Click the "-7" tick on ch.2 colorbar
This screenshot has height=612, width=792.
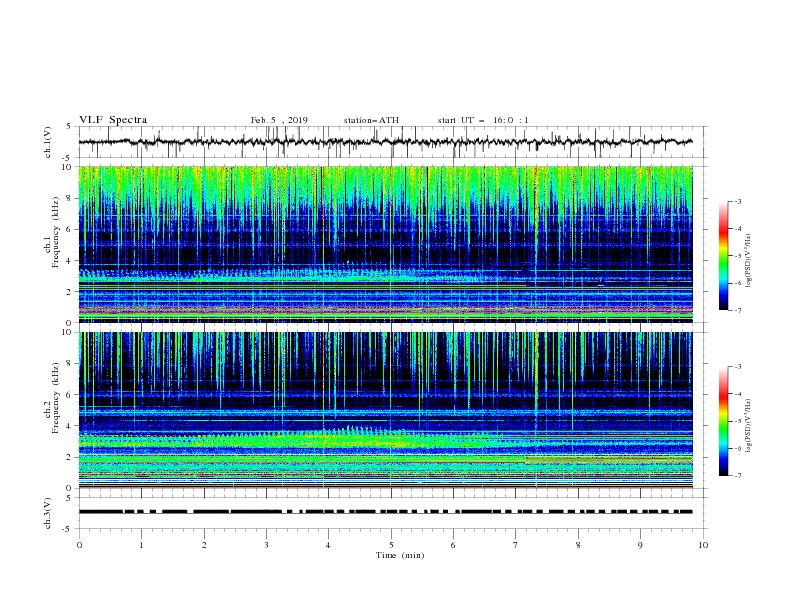click(x=737, y=475)
